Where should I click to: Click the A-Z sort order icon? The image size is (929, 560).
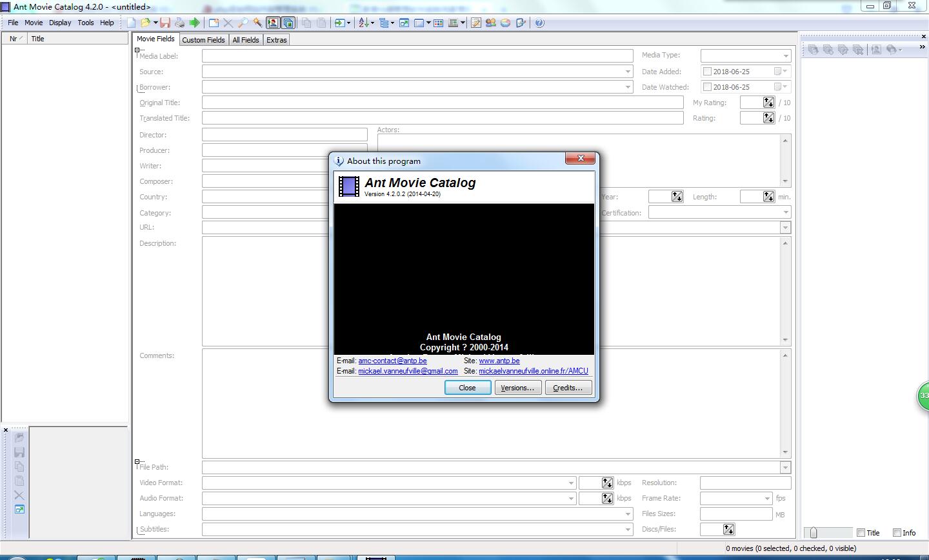point(363,23)
